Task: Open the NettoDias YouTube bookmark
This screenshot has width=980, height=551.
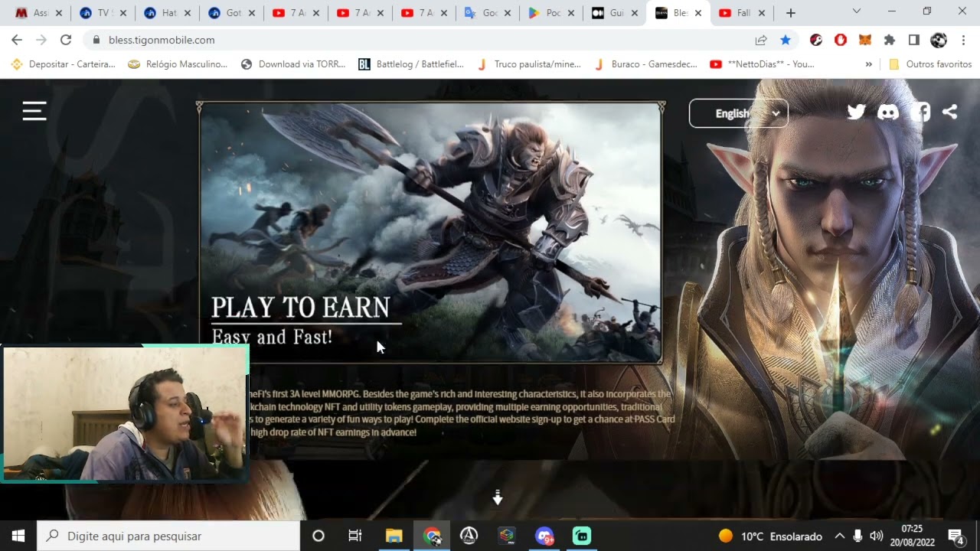Action: tap(762, 64)
